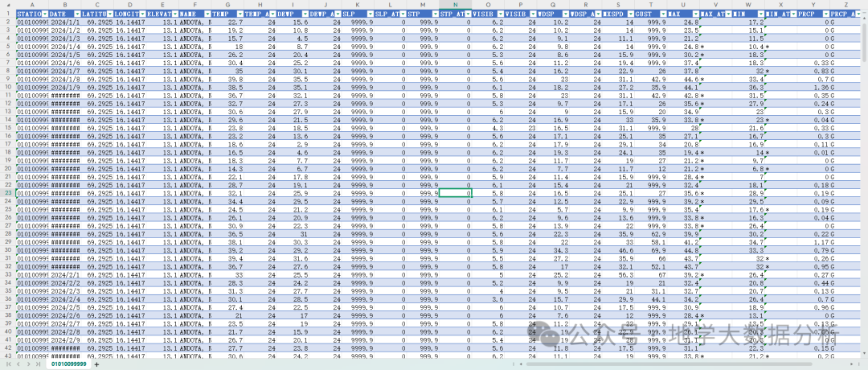
Task: Open the MXSPD column filter dropdown
Action: click(630, 13)
